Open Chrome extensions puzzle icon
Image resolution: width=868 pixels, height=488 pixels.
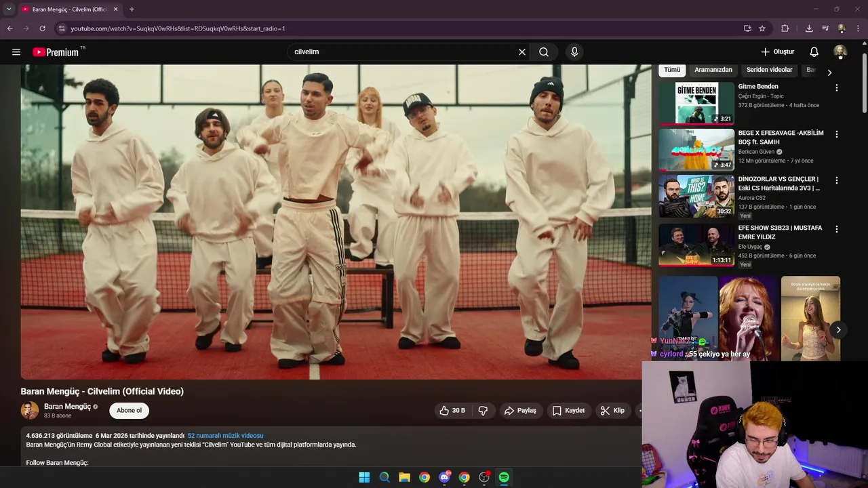point(785,28)
